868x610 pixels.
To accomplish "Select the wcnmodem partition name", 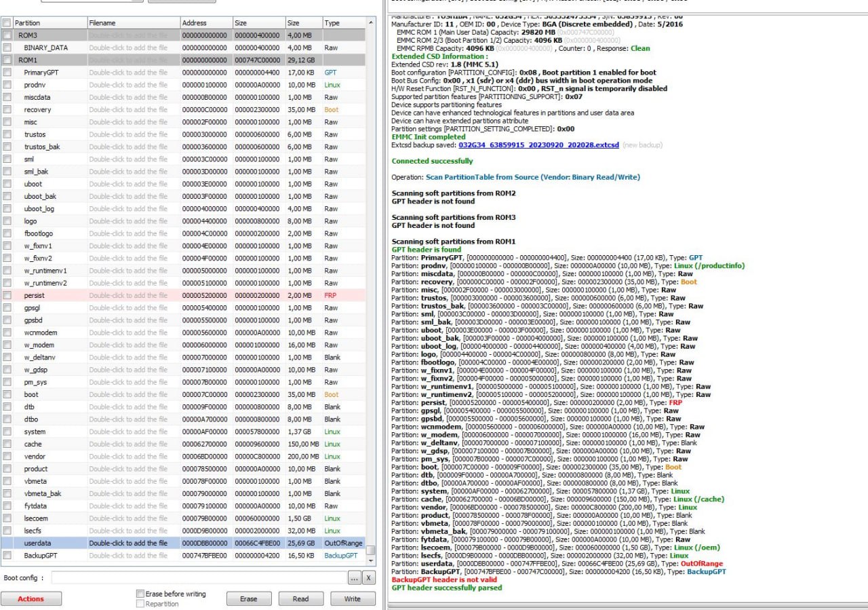I will [41, 332].
